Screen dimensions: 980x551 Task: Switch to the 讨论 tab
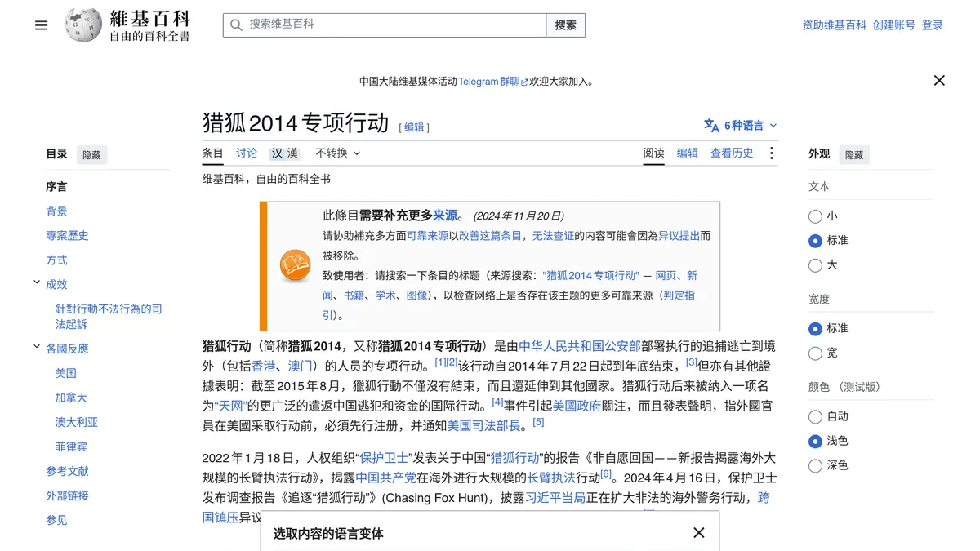click(x=247, y=153)
